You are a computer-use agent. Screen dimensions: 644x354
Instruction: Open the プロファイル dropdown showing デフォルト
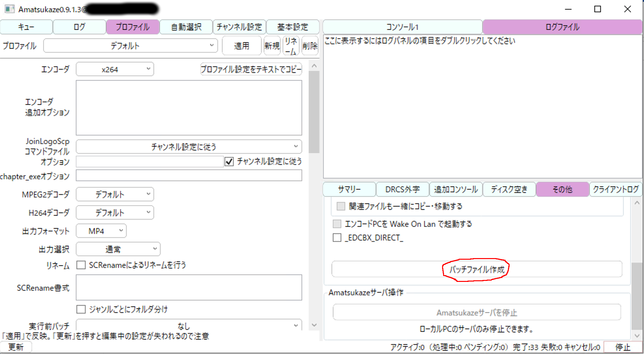point(130,46)
